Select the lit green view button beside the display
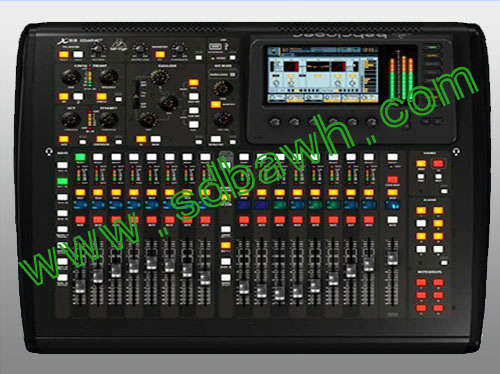Screen dimensions: 500x374 point(431,47)
